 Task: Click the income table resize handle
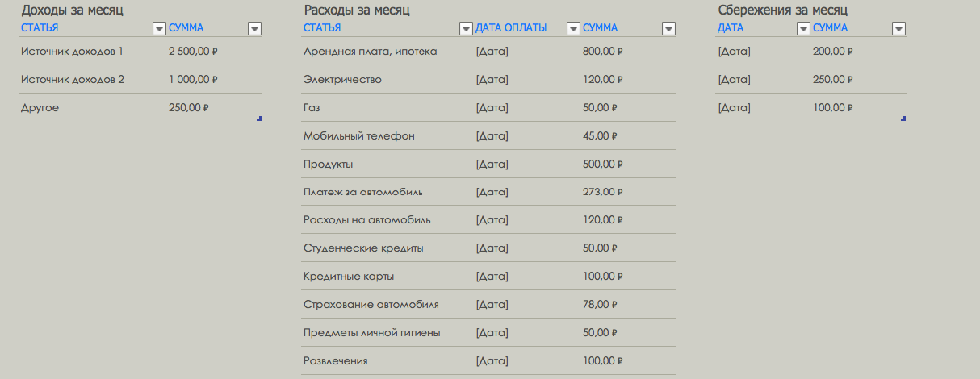pos(259,119)
